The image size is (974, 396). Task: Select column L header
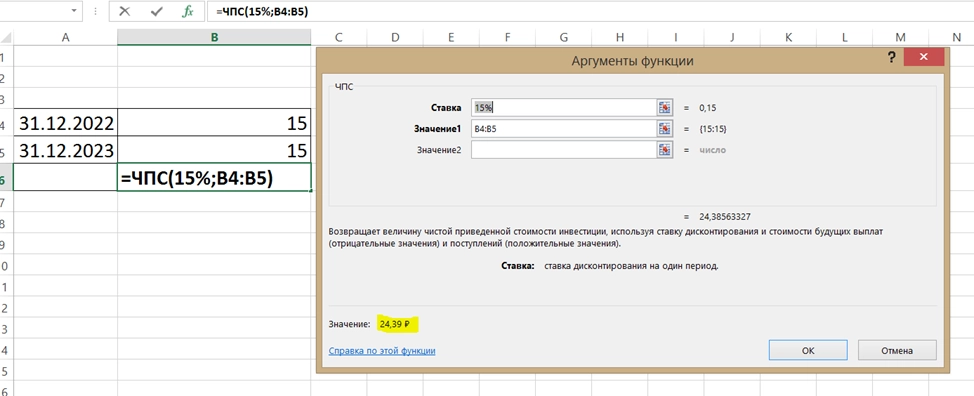click(845, 37)
